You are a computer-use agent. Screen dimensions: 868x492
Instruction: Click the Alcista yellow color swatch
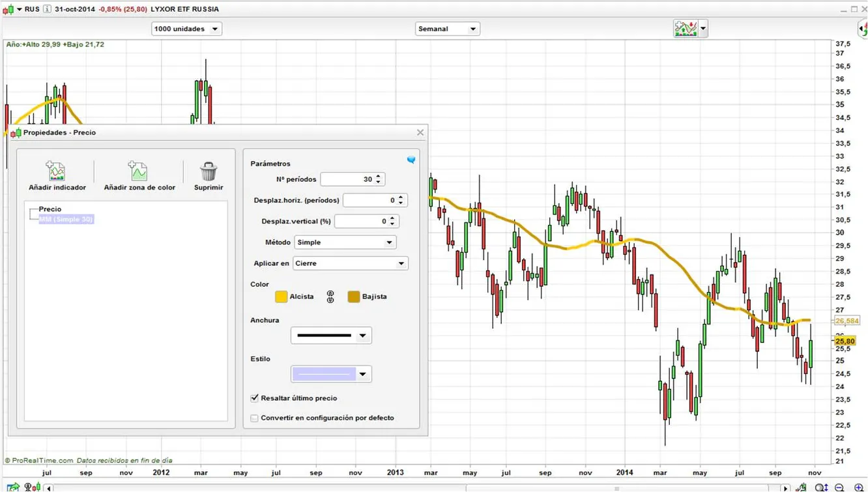[x=281, y=297]
